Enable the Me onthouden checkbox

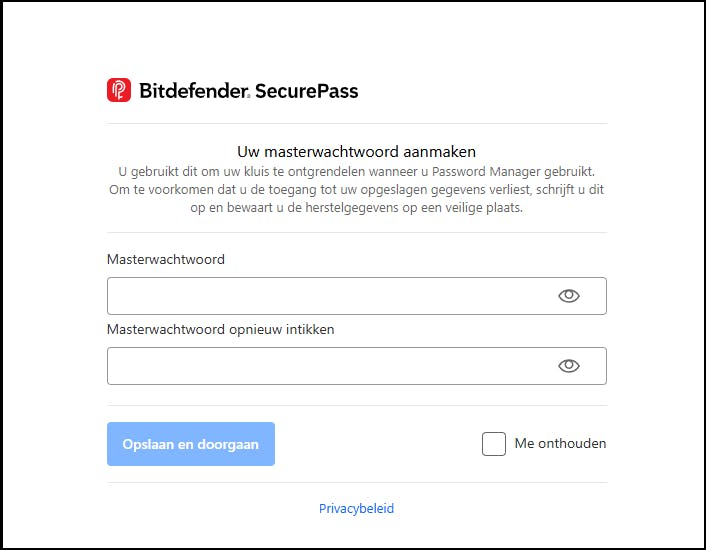(x=494, y=444)
